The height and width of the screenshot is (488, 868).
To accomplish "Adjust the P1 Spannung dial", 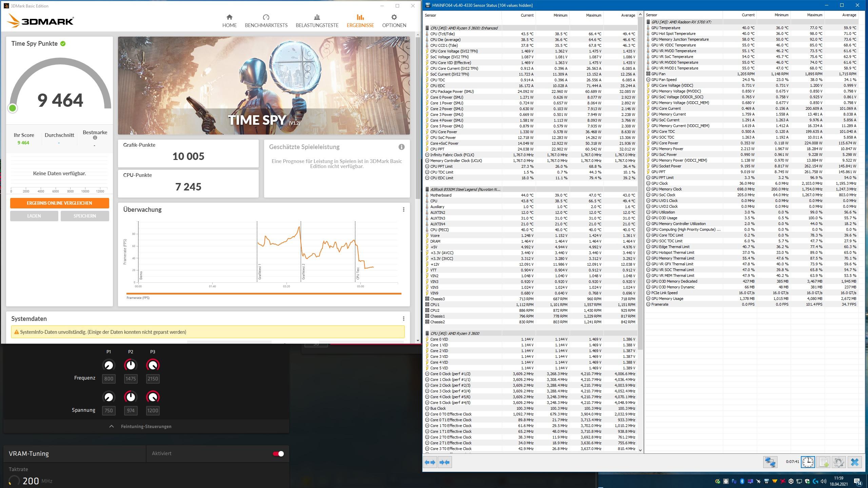I will [x=108, y=397].
